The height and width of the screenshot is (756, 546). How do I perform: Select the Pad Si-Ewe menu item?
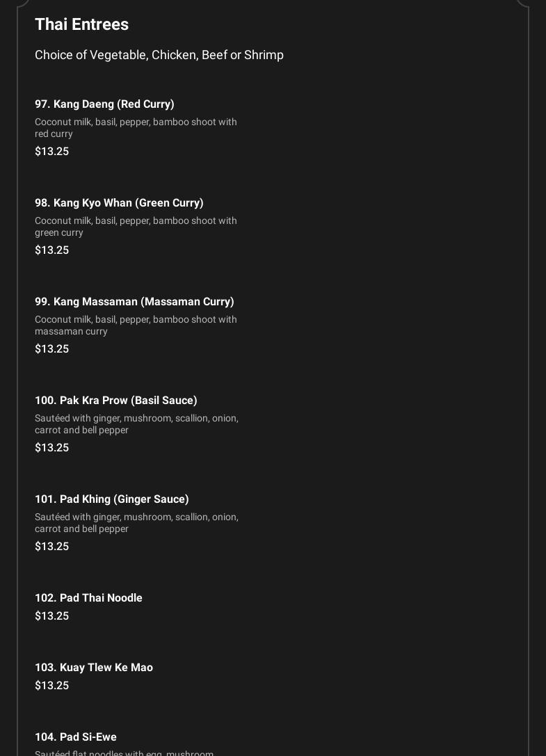pos(76,737)
